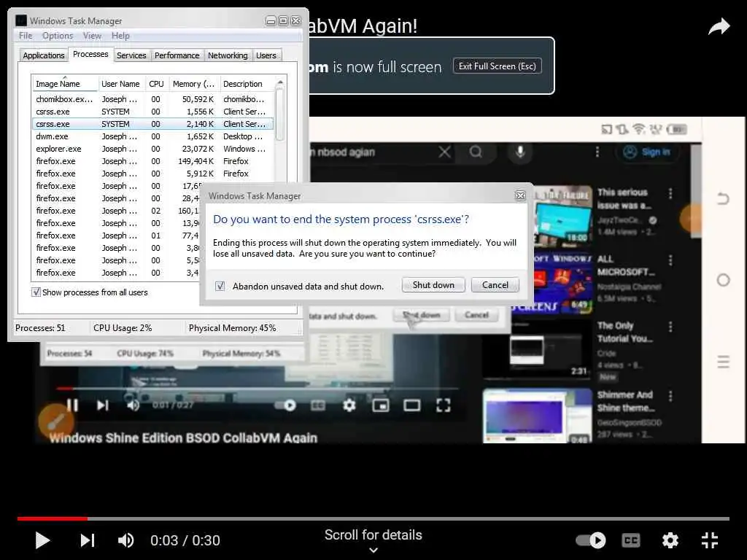
Task: Tap the phone recent apps lines icon
Action: [x=723, y=362]
